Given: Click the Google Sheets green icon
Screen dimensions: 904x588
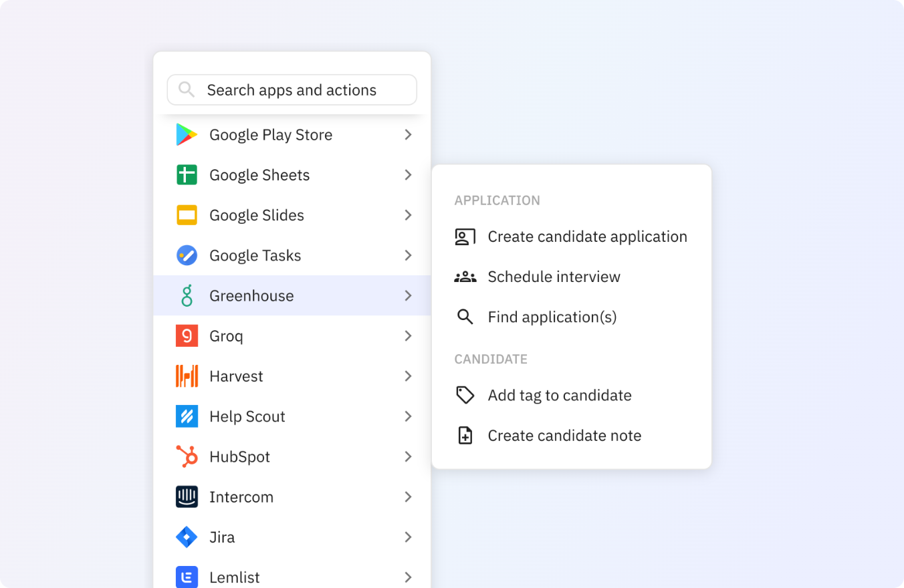Looking at the screenshot, I should click(x=187, y=175).
